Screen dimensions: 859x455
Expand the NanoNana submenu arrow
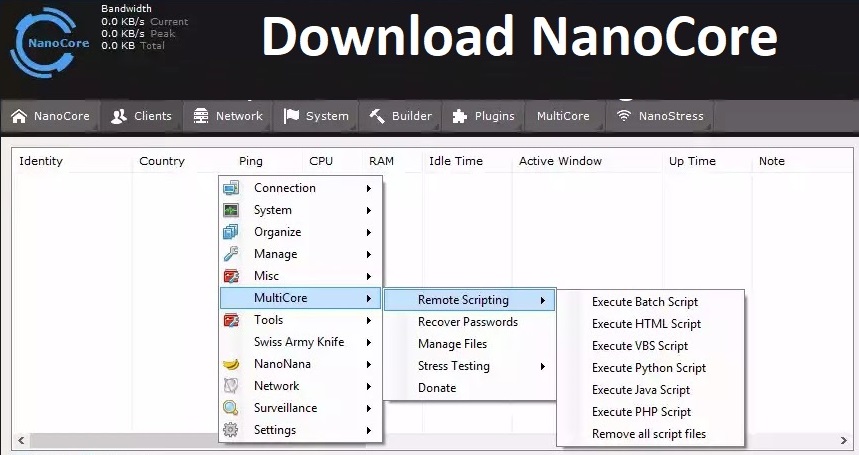point(369,365)
